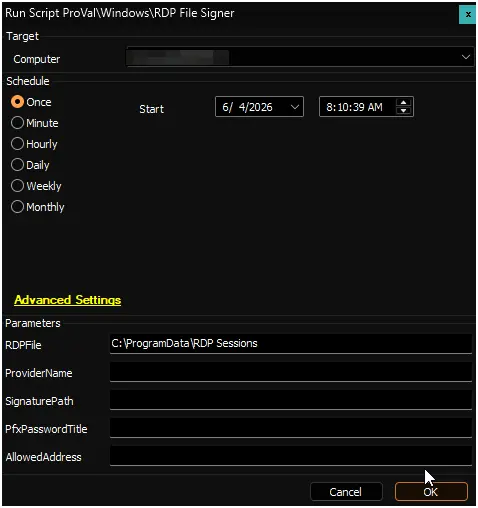
Task: Confirm with the OK button
Action: pyautogui.click(x=431, y=492)
